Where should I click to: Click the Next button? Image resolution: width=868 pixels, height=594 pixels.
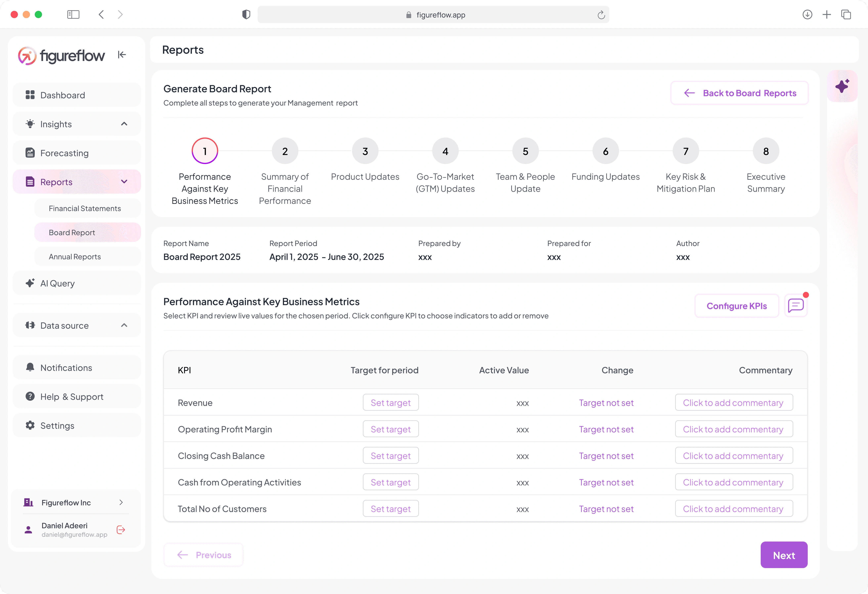click(x=784, y=555)
